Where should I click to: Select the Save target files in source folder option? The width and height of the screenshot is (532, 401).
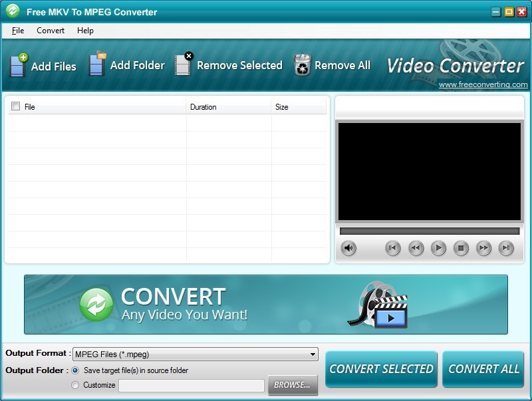[x=76, y=370]
